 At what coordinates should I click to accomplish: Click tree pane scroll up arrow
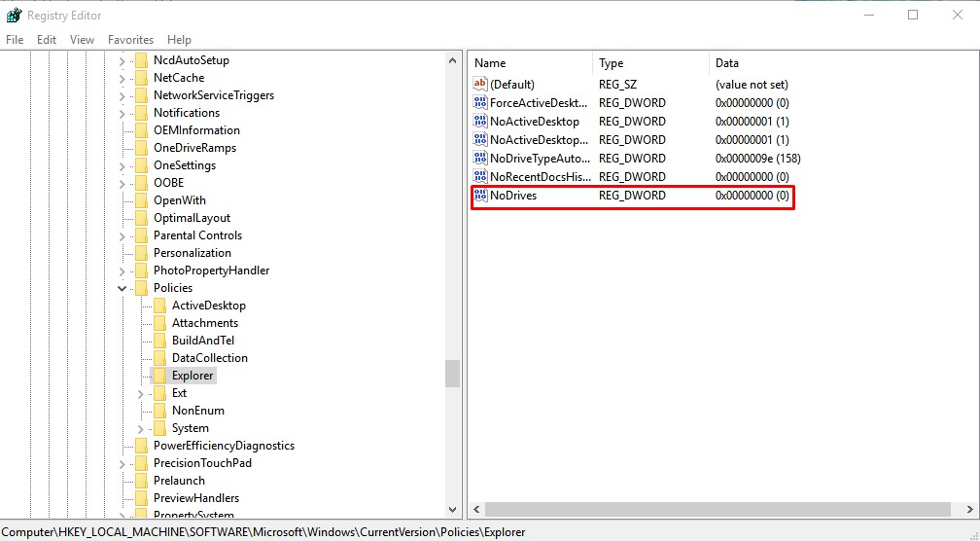coord(452,60)
